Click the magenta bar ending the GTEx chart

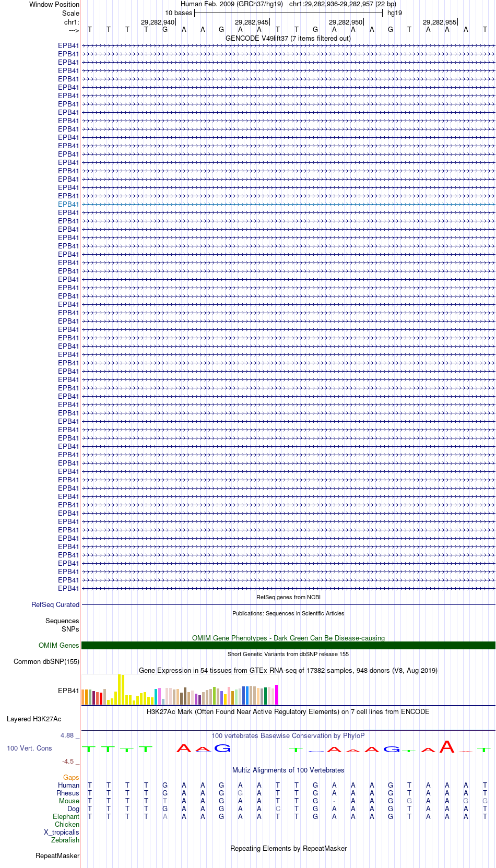click(277, 695)
